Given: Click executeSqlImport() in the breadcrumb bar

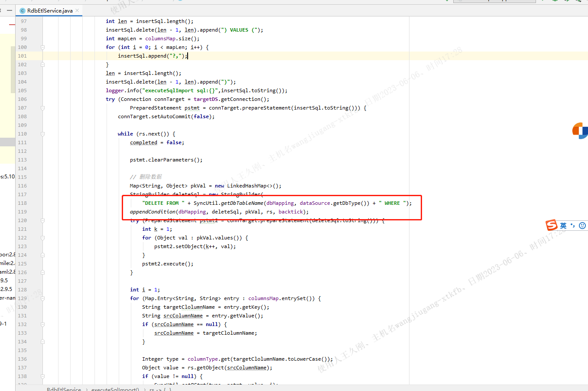Looking at the screenshot, I should (x=115, y=388).
